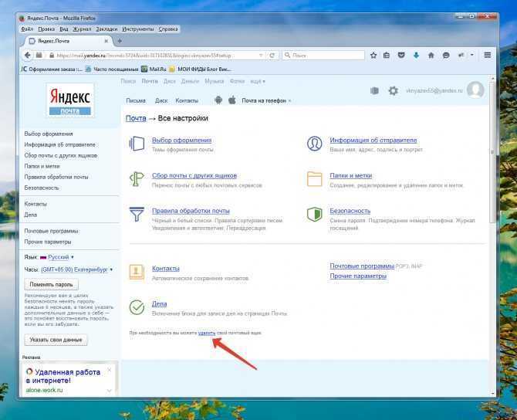This screenshot has height=420, width=517.
Task: Click the shield icon for security settings
Action: 314,214
